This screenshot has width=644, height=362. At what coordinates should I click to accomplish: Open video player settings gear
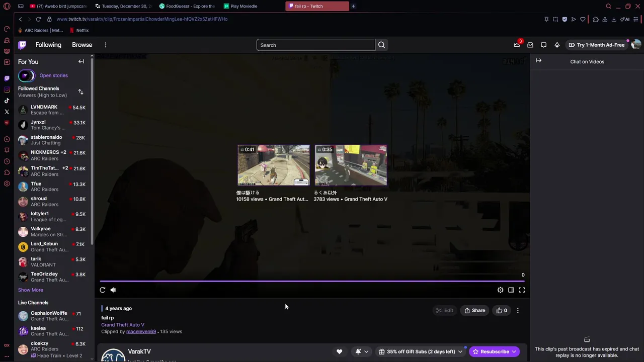coord(500,290)
